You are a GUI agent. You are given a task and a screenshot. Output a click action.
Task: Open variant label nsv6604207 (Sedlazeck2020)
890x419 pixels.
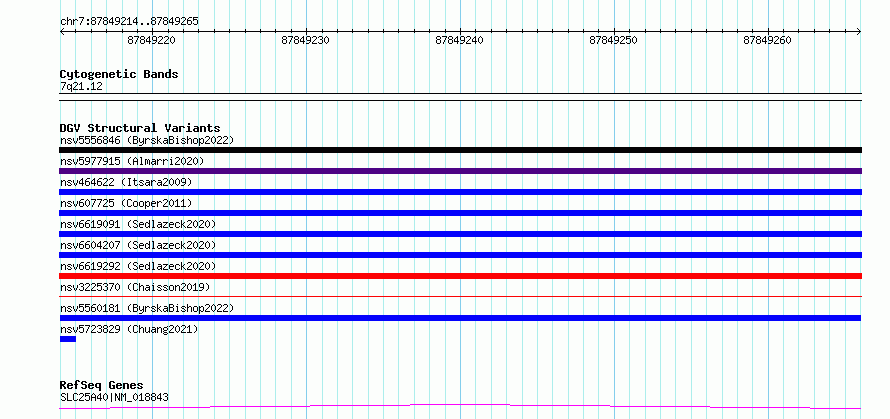(x=138, y=245)
